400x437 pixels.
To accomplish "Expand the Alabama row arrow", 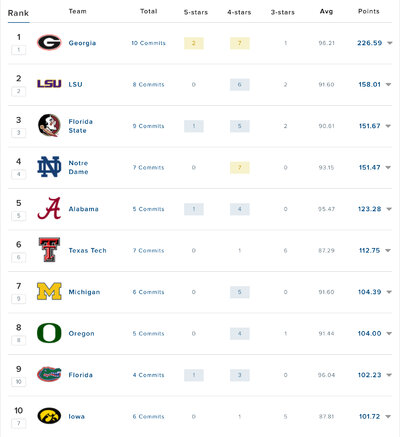I will point(389,209).
